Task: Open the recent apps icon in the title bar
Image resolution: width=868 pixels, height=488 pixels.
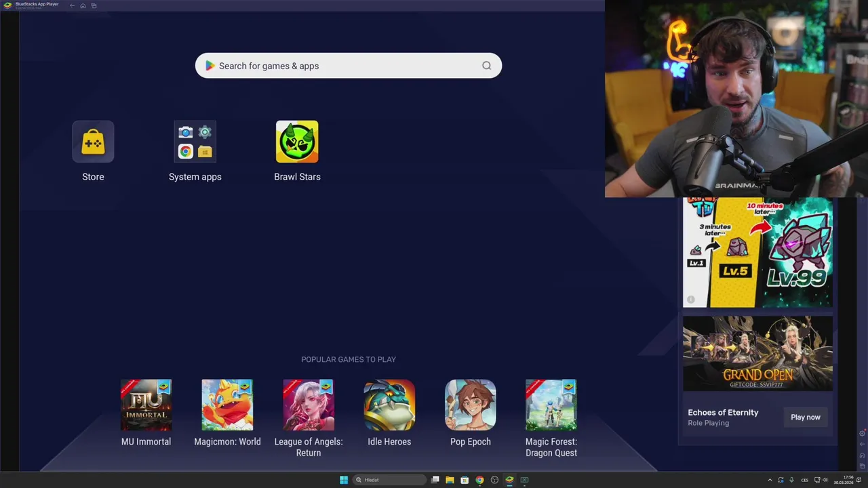Action: click(94, 5)
